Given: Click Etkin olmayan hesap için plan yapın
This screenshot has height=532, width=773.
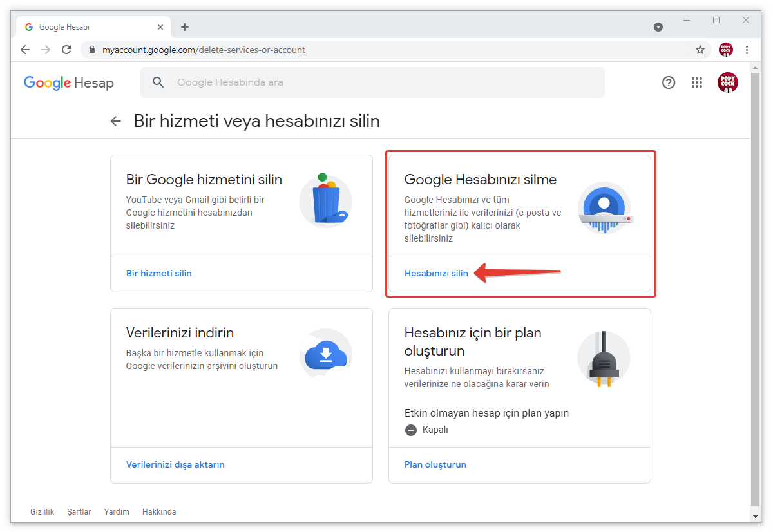Looking at the screenshot, I should [486, 413].
